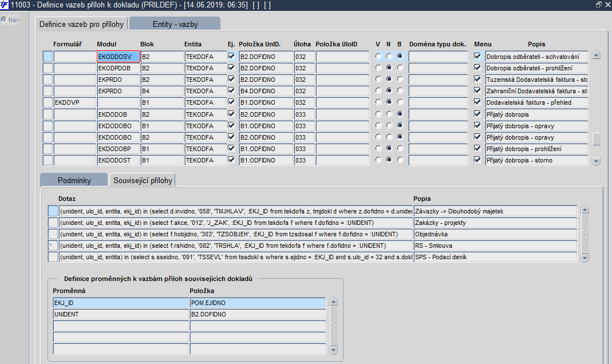Image resolution: width=612 pixels, height=364 pixels.
Task: Toggle Menu checkbox for Přijatý dobropis - prohlížení
Action: [477, 148]
